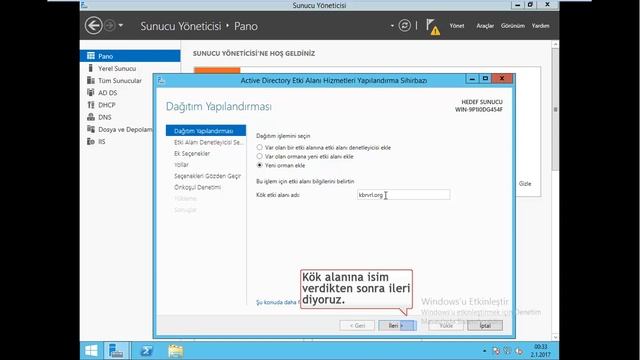Open the Yardım menu
The image size is (640, 360).
click(540, 26)
